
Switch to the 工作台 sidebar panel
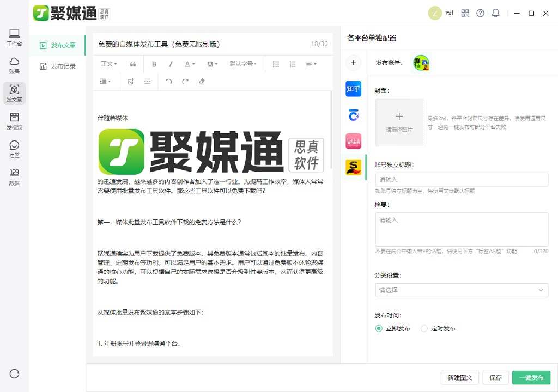[14, 38]
